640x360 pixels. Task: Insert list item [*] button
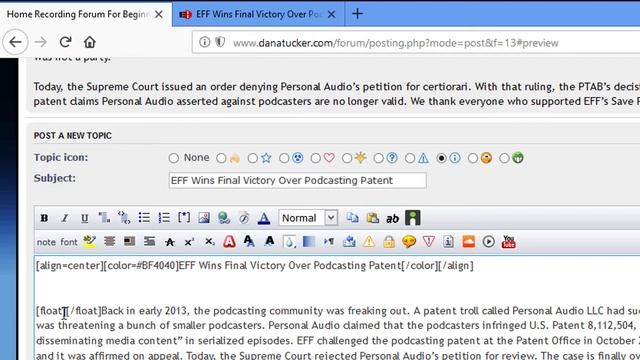[x=184, y=218]
